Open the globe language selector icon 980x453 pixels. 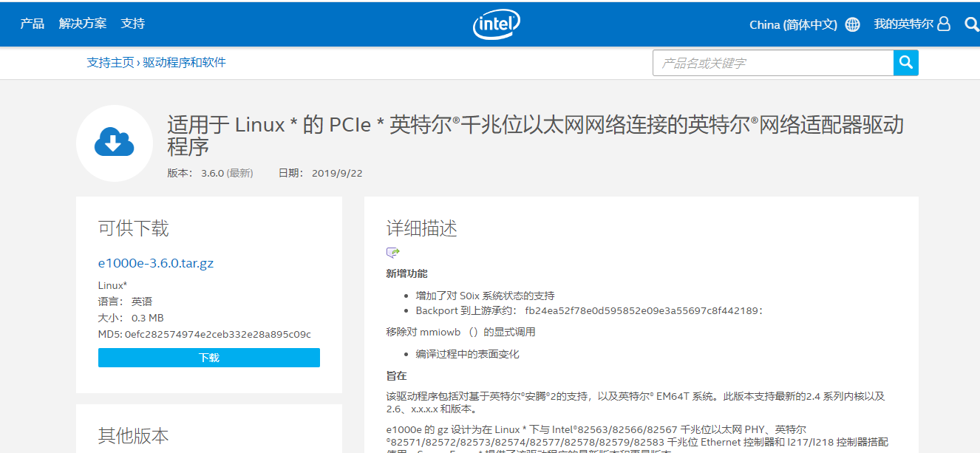tap(853, 24)
